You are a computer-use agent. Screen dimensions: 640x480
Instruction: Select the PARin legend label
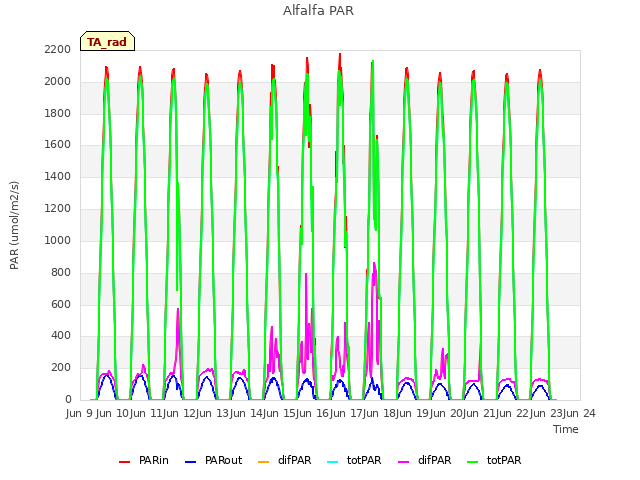(153, 460)
